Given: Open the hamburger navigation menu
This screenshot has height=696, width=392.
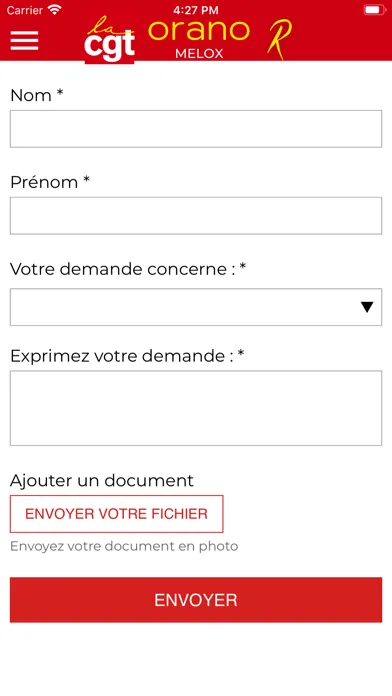Looking at the screenshot, I should (x=24, y=41).
